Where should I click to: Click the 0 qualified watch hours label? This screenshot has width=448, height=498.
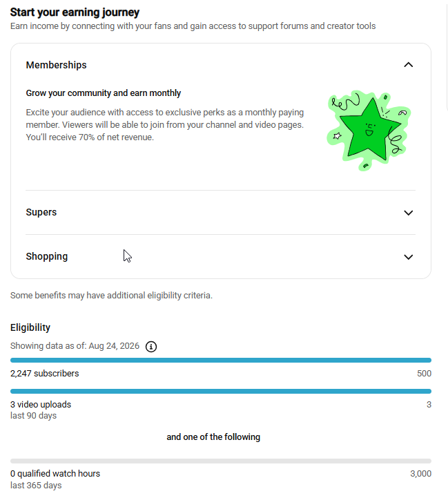click(55, 474)
